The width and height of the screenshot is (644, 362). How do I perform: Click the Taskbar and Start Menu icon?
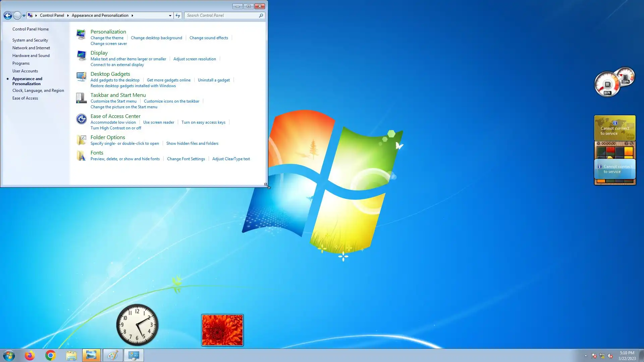coord(81,98)
